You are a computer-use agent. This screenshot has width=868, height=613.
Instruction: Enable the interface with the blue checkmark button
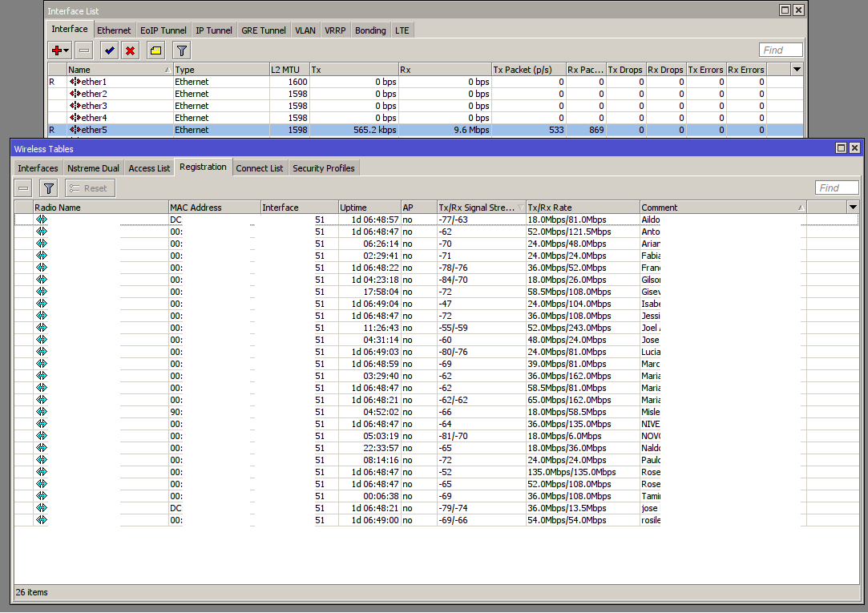tap(110, 51)
